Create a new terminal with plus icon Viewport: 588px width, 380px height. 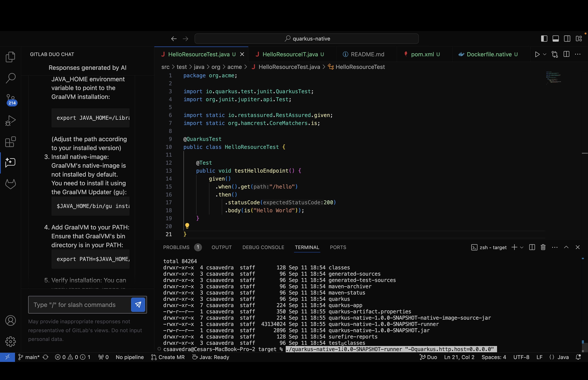[x=514, y=247]
